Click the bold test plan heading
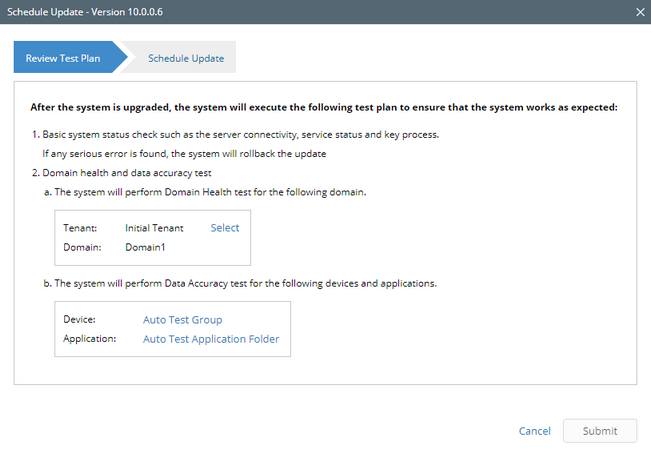The width and height of the screenshot is (651, 458). point(324,107)
